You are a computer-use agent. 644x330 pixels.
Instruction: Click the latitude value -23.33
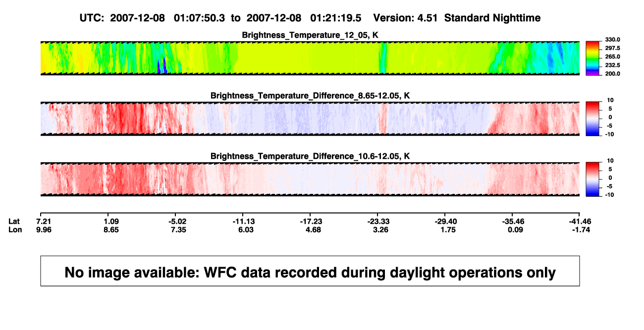point(378,221)
